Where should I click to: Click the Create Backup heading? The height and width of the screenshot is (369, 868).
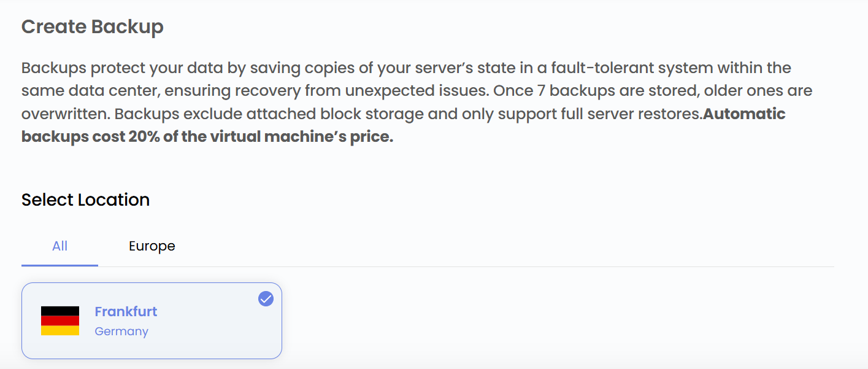click(92, 27)
